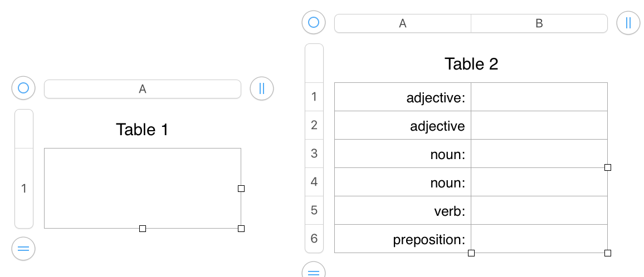
Task: Click Table 1's add-column handle
Action: click(262, 88)
